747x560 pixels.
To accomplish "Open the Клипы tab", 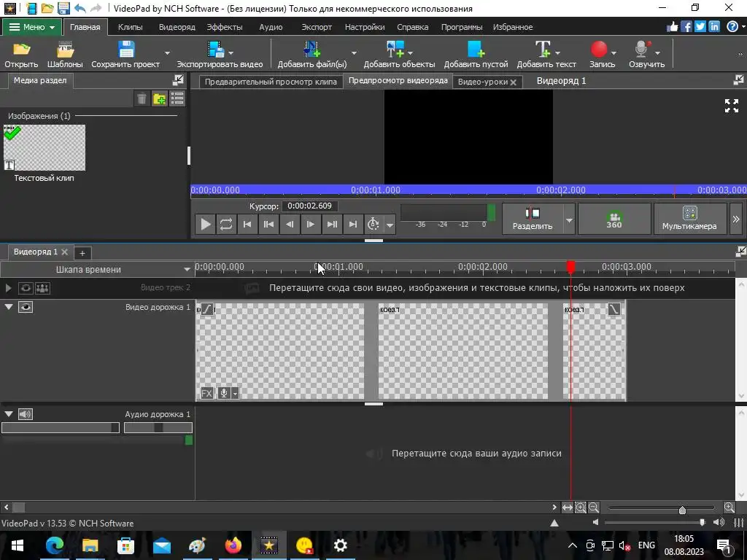I will tap(130, 27).
